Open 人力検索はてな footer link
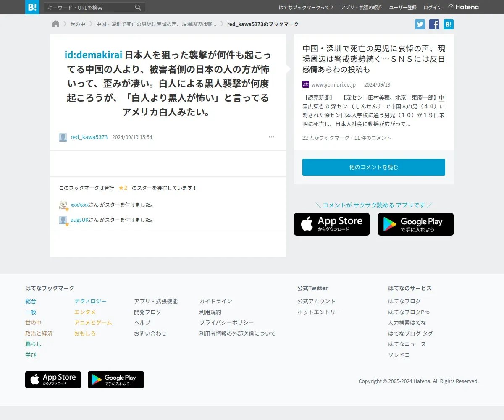Screen dimensions: 504x420 click(x=407, y=323)
